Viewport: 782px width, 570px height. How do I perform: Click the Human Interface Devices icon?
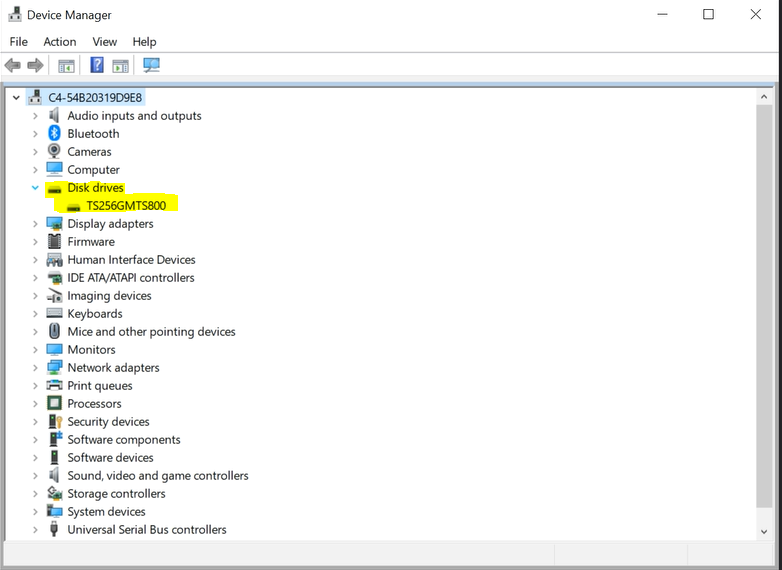(54, 260)
